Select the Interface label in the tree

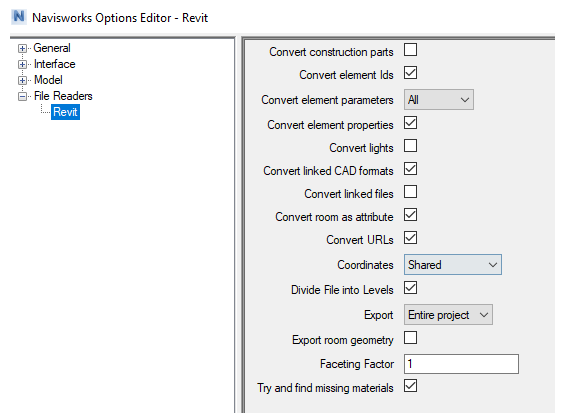click(55, 64)
